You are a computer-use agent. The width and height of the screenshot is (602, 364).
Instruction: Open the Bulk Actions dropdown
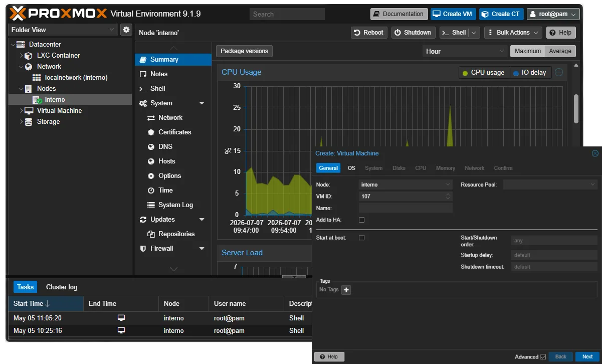513,33
